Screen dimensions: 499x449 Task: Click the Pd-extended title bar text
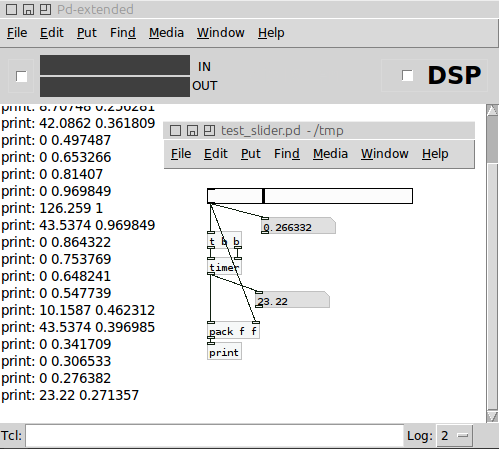[95, 10]
